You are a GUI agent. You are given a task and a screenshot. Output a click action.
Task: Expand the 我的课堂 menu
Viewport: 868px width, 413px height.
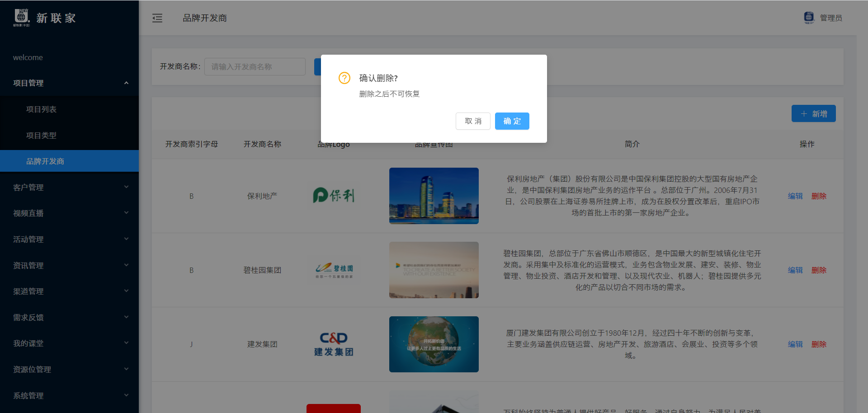tap(69, 343)
